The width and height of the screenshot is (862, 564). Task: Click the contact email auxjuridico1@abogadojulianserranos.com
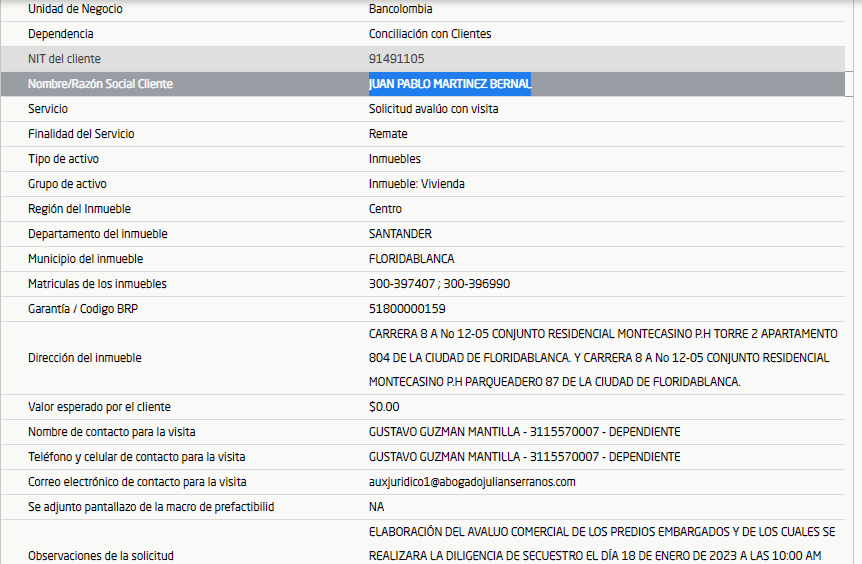click(472, 482)
